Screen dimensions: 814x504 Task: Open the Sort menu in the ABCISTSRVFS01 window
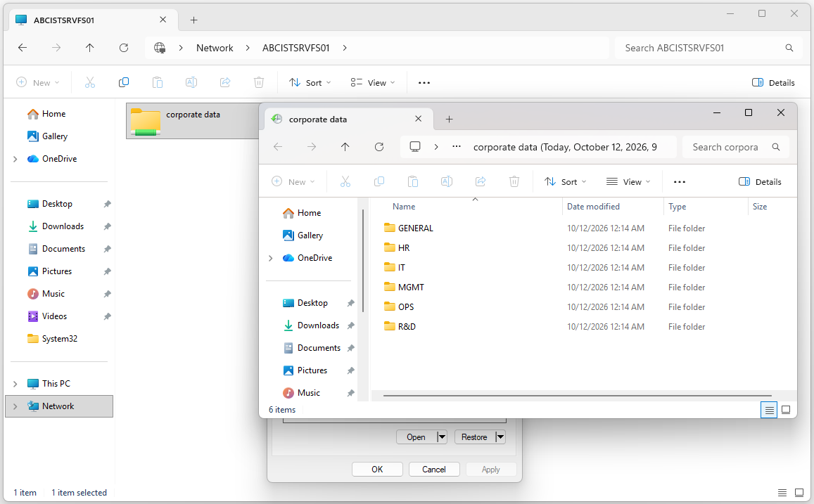pyautogui.click(x=310, y=82)
